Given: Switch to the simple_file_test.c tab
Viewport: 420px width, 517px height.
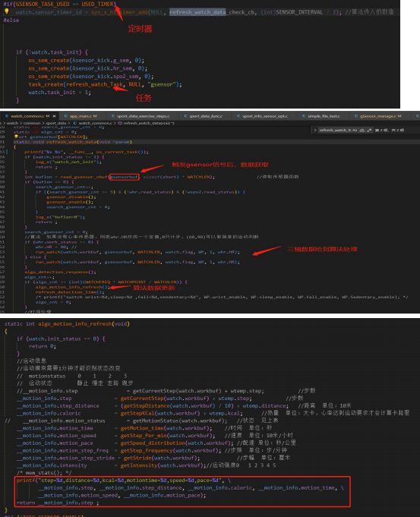Looking at the screenshot, I should click(x=321, y=116).
